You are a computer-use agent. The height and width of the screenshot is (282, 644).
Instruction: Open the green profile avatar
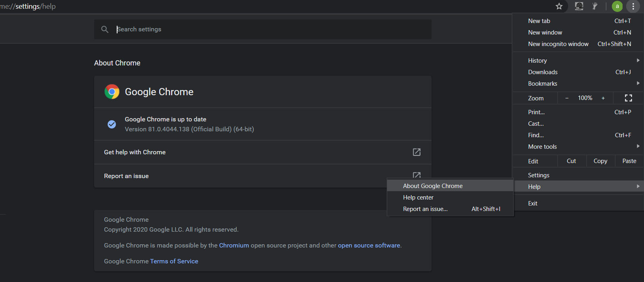[x=617, y=6]
